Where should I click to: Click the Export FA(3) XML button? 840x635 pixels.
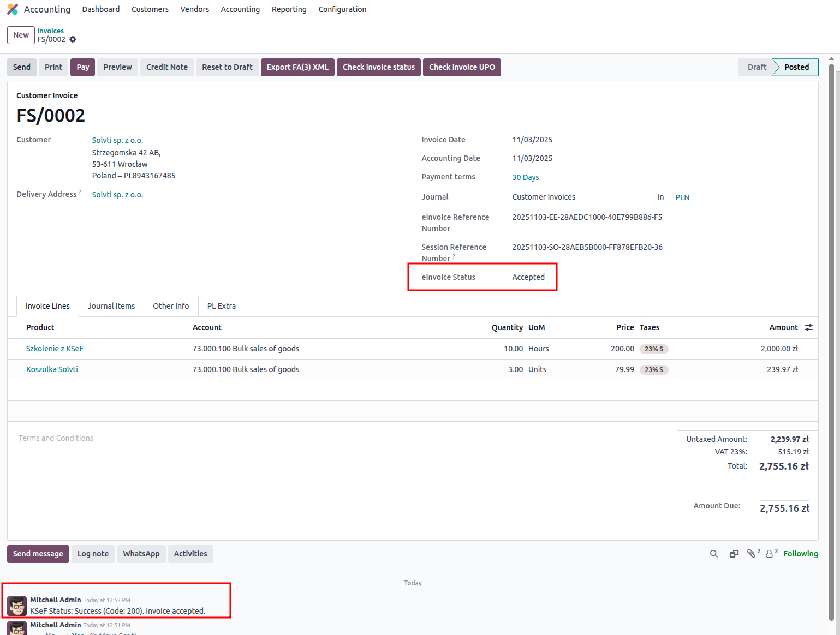coord(297,67)
